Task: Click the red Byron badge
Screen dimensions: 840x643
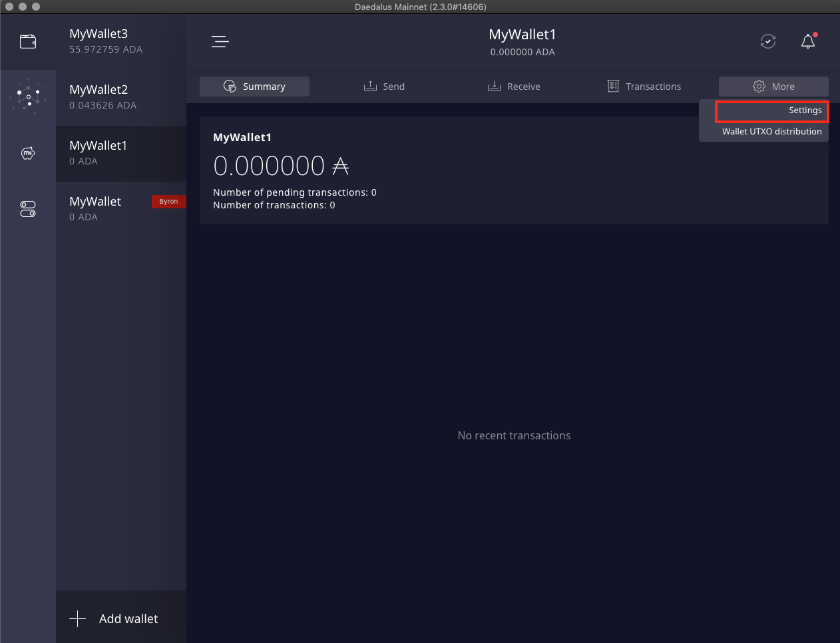Action: coord(168,202)
